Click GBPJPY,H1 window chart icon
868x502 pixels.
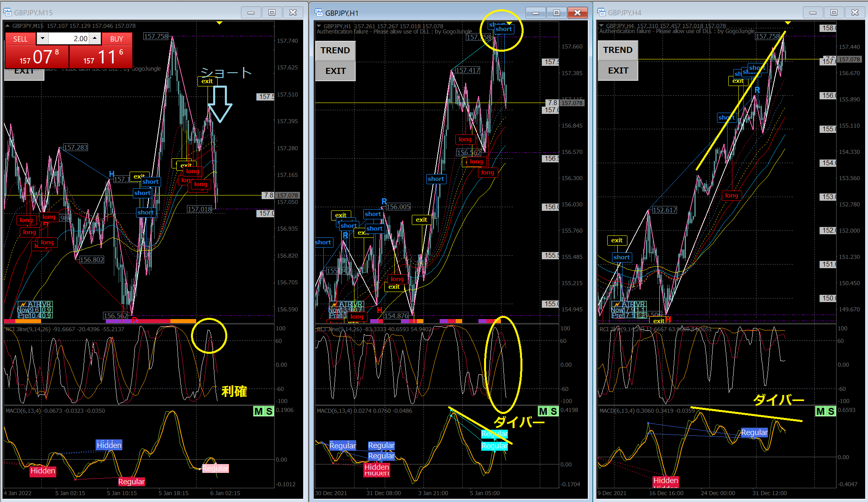tap(319, 13)
